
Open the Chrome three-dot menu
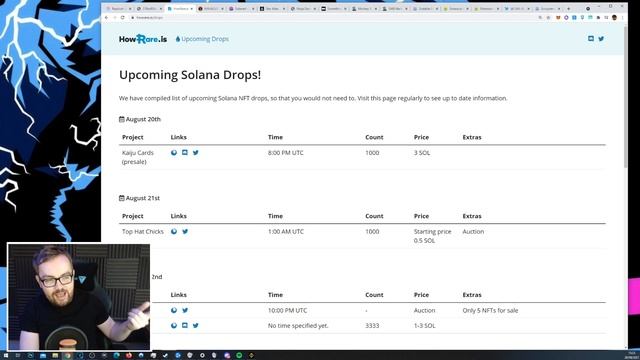(x=622, y=18)
